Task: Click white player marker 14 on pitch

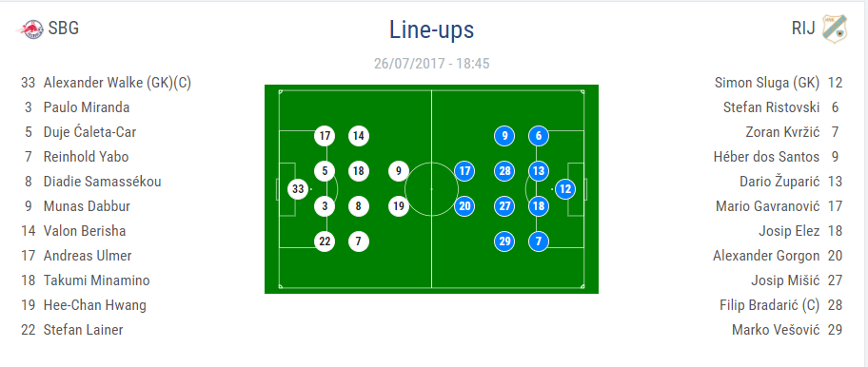Action: [x=359, y=136]
